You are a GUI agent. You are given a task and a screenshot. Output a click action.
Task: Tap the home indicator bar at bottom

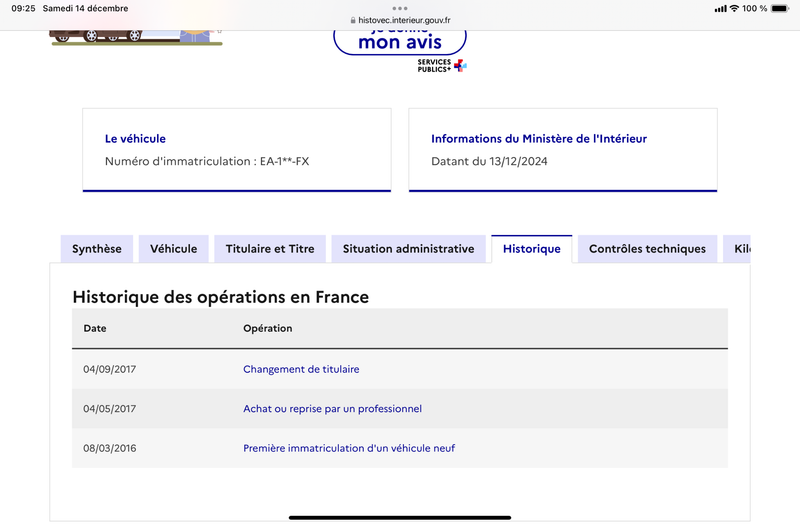(400, 518)
